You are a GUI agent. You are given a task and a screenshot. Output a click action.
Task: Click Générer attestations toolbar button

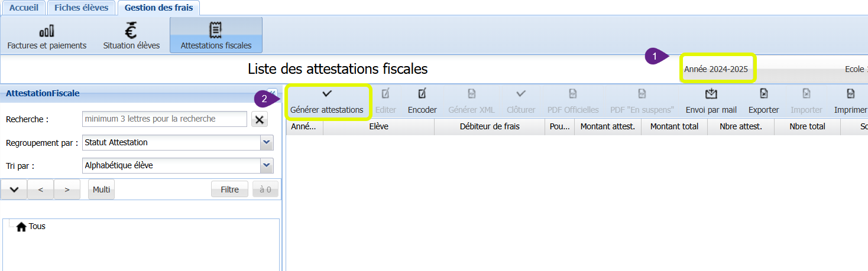[327, 102]
